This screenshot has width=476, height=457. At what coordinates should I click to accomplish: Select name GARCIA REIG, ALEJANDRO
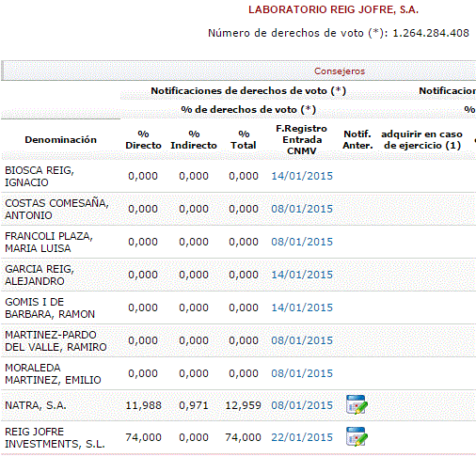[40, 275]
